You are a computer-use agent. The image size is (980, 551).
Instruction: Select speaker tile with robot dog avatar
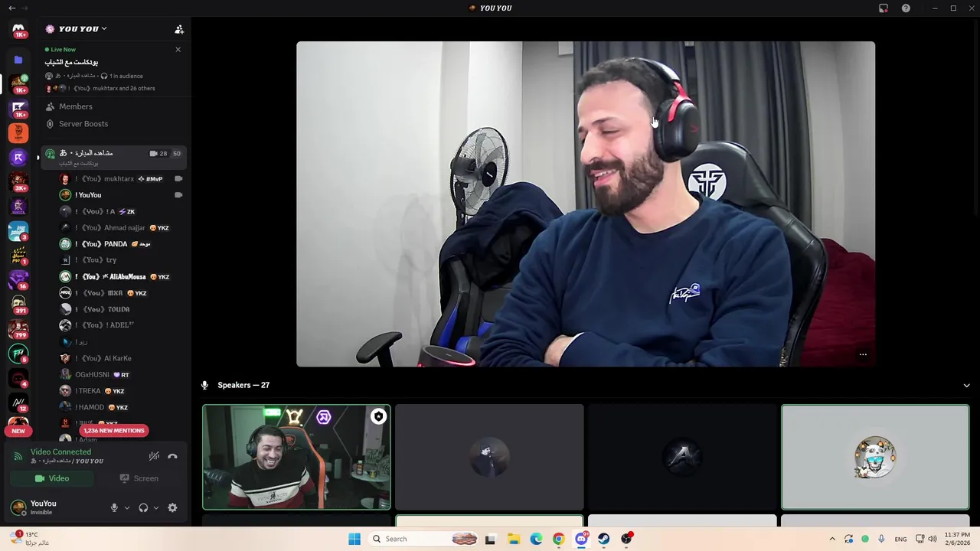(x=875, y=457)
